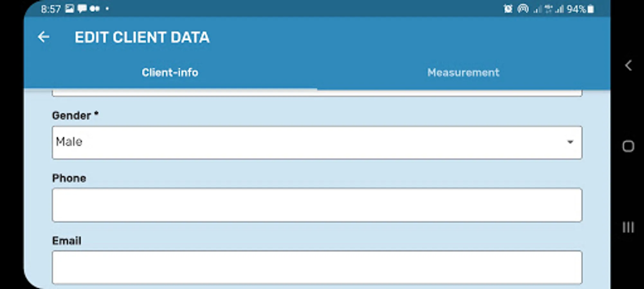Switch to the Measurement tab
Viewport: 644px width, 289px height.
(x=463, y=73)
